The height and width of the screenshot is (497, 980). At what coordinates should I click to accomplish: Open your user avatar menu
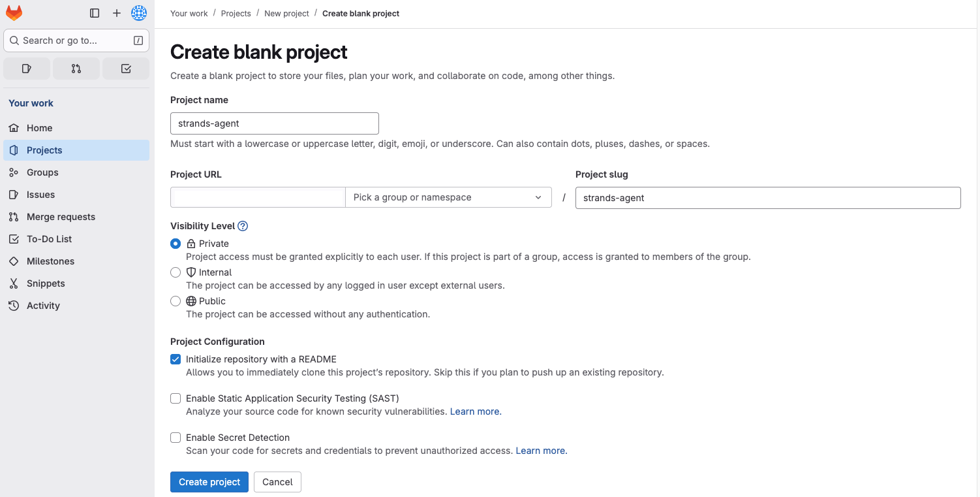point(138,12)
